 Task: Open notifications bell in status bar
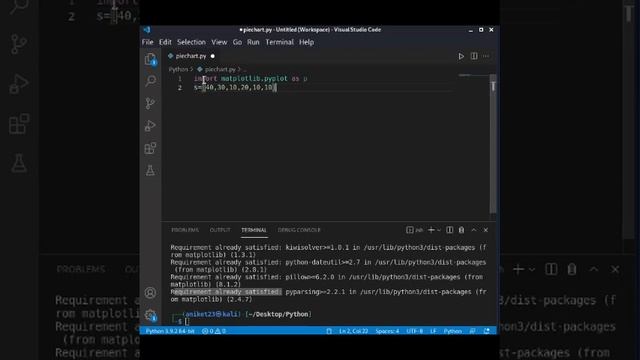pyautogui.click(x=487, y=331)
